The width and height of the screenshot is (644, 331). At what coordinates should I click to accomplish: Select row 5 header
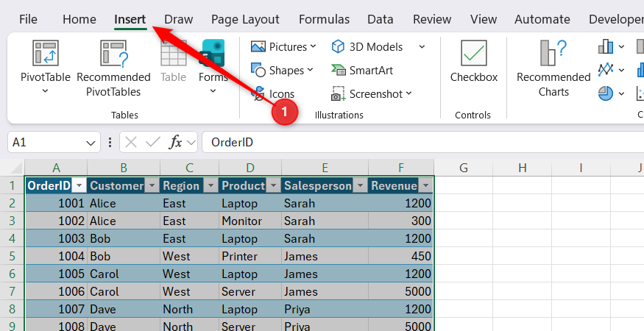pos(12,256)
